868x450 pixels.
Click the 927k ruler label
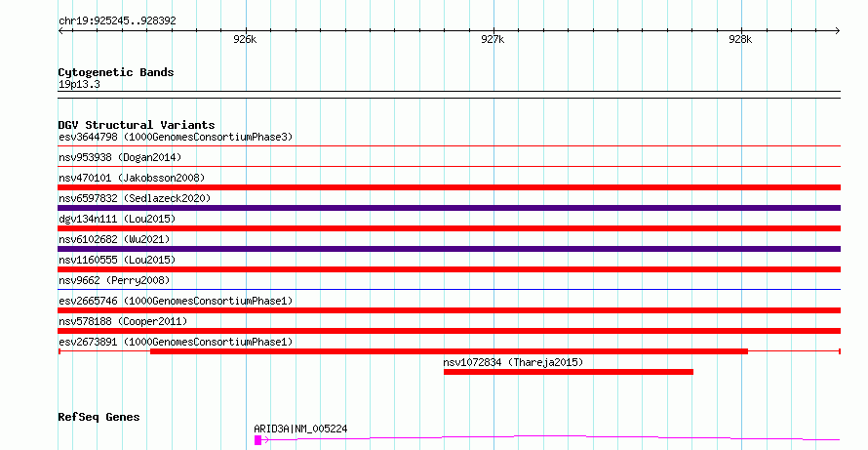coord(493,39)
